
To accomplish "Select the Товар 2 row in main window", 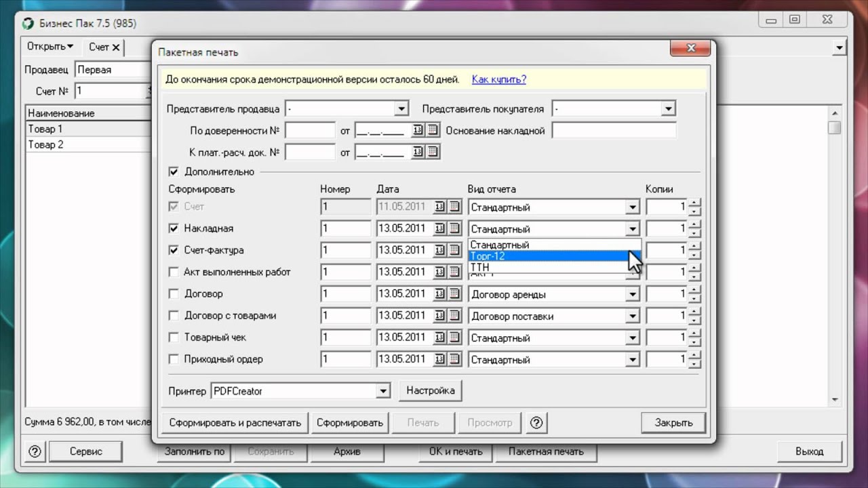I will tap(88, 144).
